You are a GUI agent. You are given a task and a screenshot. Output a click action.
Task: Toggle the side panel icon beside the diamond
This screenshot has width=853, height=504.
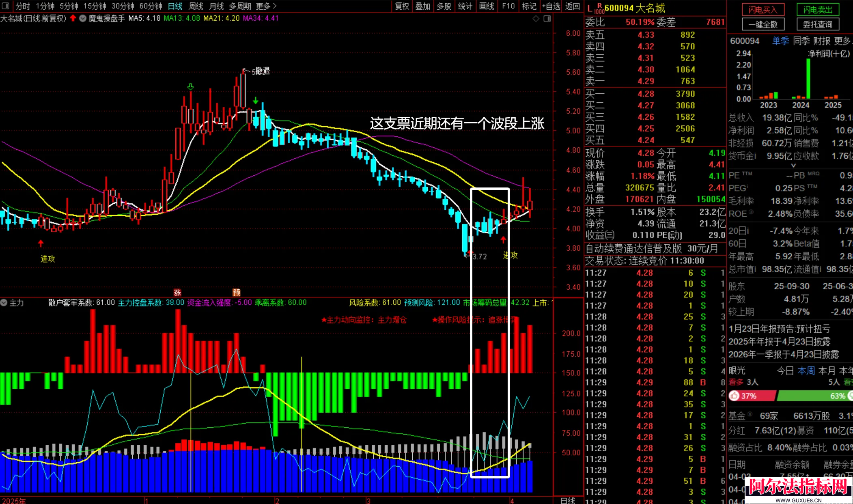pos(547,19)
